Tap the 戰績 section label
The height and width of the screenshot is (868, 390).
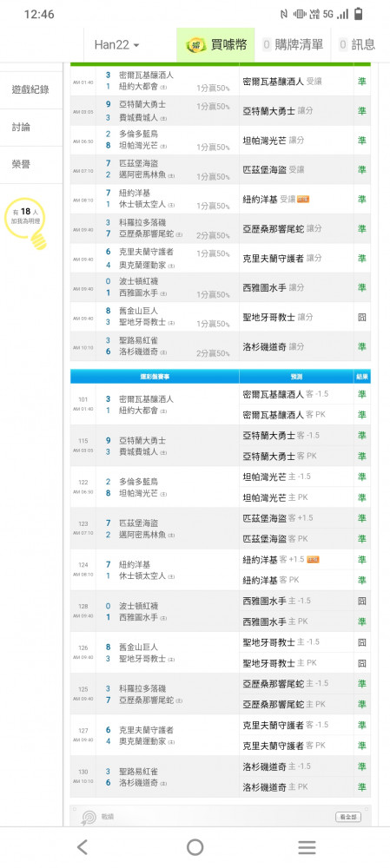pyautogui.click(x=108, y=817)
